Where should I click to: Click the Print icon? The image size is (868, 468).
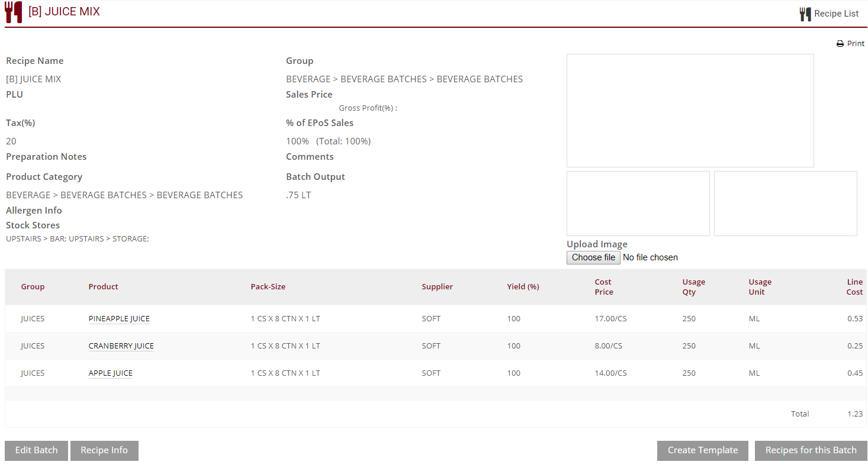coord(840,43)
